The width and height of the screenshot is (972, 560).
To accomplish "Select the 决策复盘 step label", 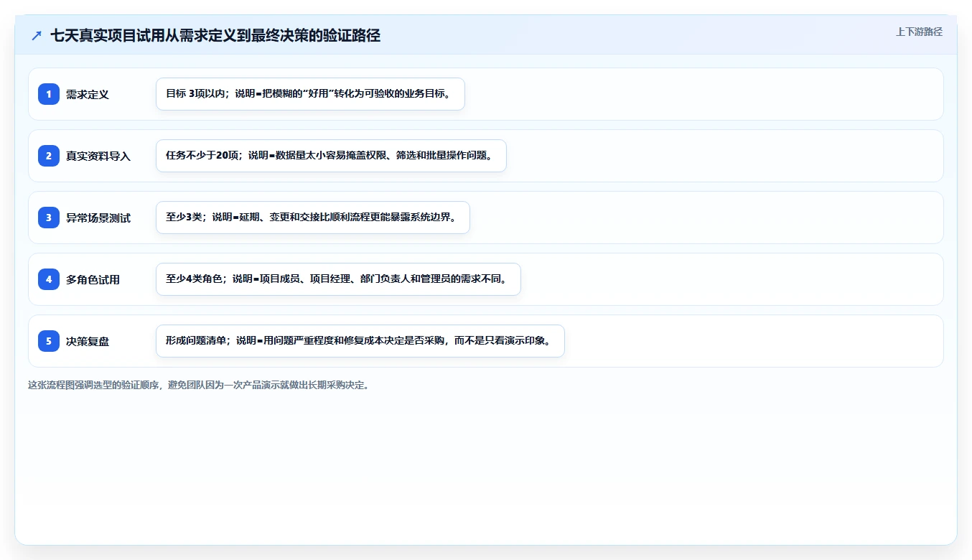I will click(88, 341).
